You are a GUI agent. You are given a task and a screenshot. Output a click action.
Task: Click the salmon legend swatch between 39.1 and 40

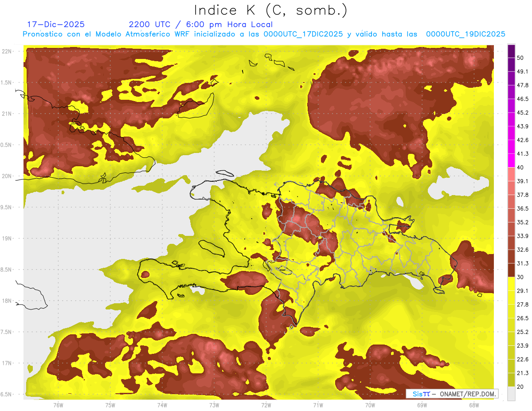click(511, 174)
